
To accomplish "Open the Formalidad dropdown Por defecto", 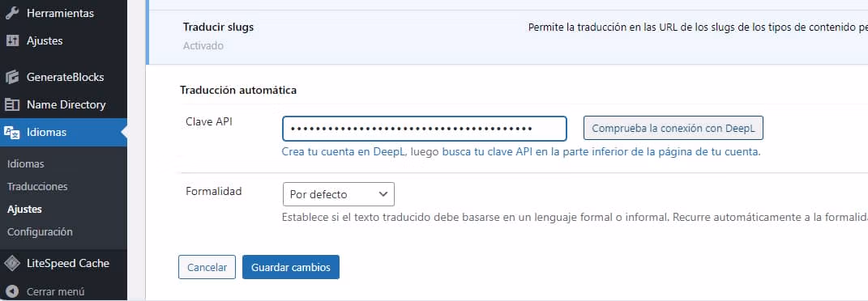I will (338, 194).
